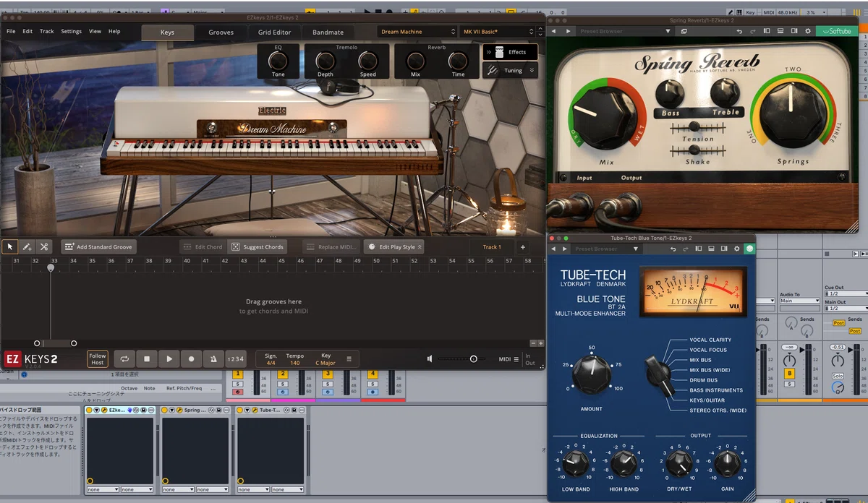Open the Spring Reverb Preset Browser dropdown

[x=624, y=31]
